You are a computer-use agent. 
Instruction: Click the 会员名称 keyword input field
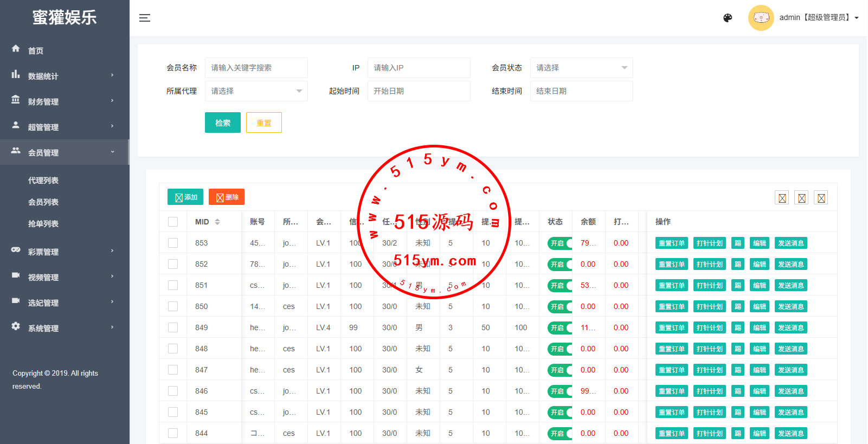point(256,68)
